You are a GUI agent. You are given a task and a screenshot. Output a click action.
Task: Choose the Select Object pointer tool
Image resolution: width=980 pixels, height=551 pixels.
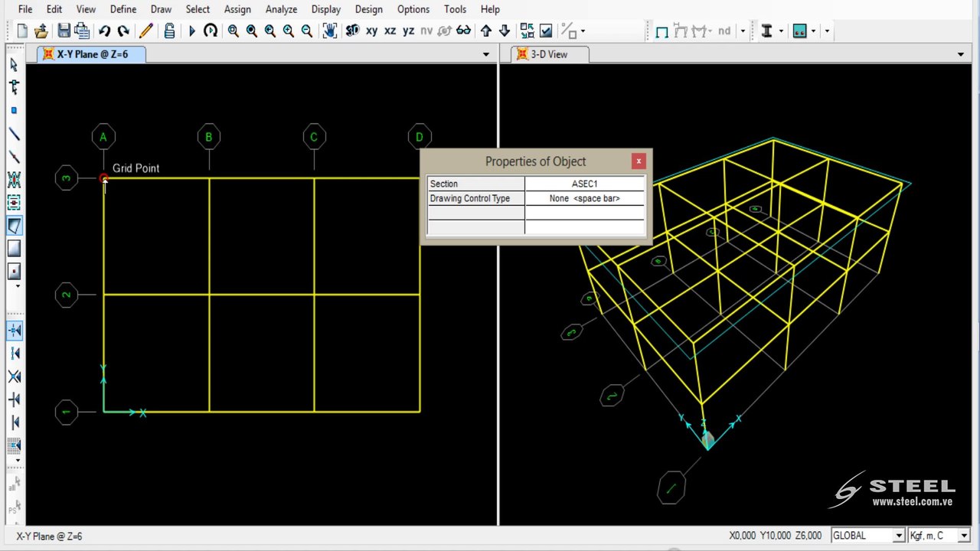click(x=14, y=65)
